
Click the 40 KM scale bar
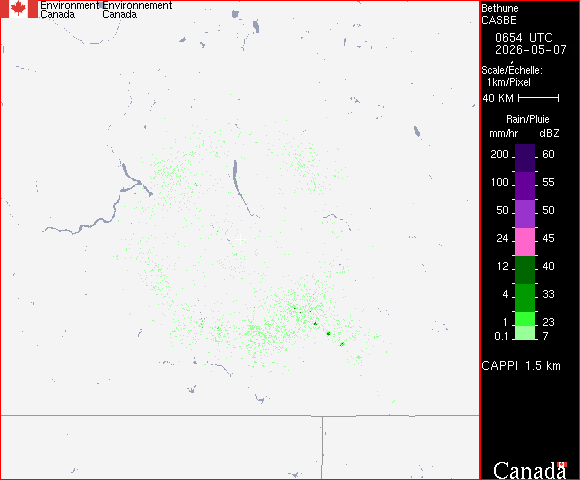pos(539,98)
